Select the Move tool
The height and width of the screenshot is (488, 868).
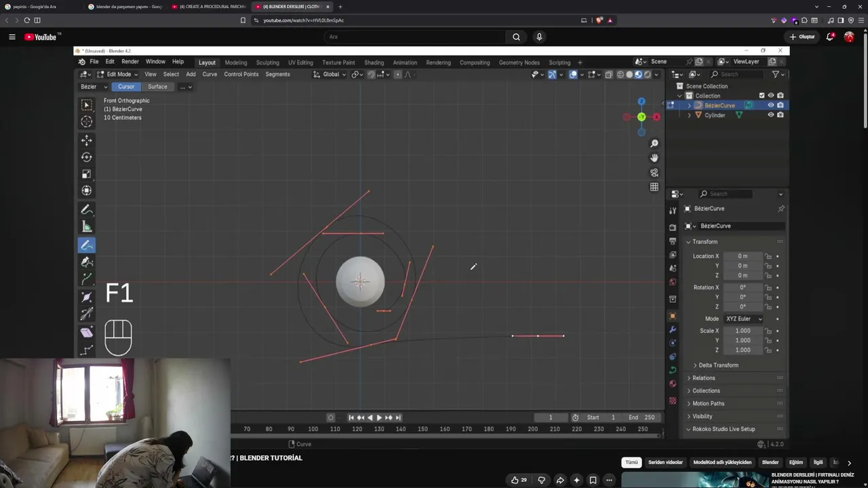[x=87, y=140]
